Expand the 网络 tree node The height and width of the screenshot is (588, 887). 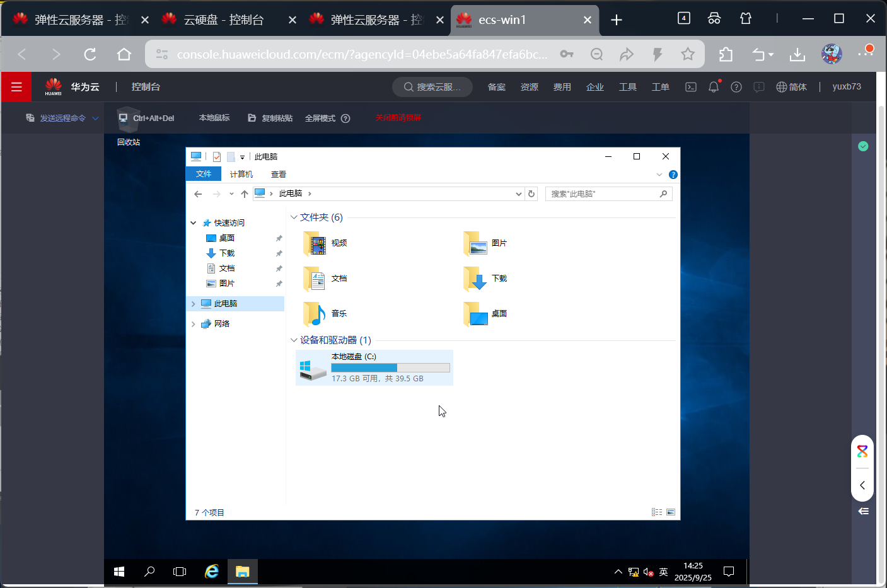click(x=194, y=324)
